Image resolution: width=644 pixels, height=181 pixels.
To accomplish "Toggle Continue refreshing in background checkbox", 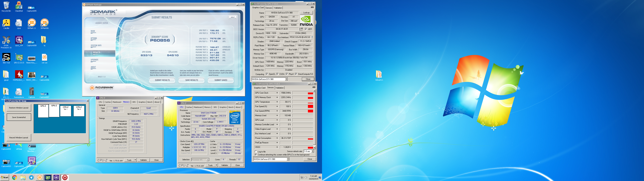I will (x=256, y=155).
